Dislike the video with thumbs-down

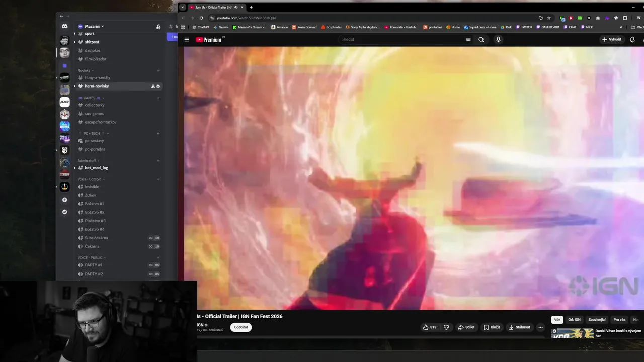point(446,327)
